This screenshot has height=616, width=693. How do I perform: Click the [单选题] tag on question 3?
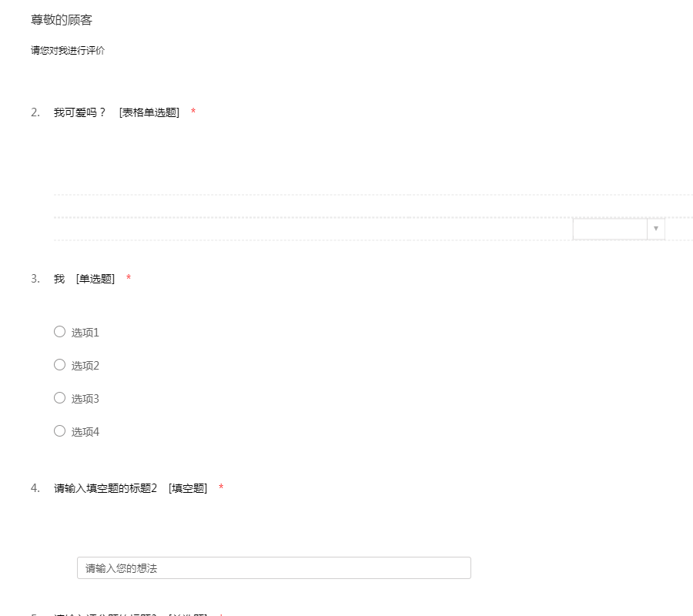click(95, 279)
